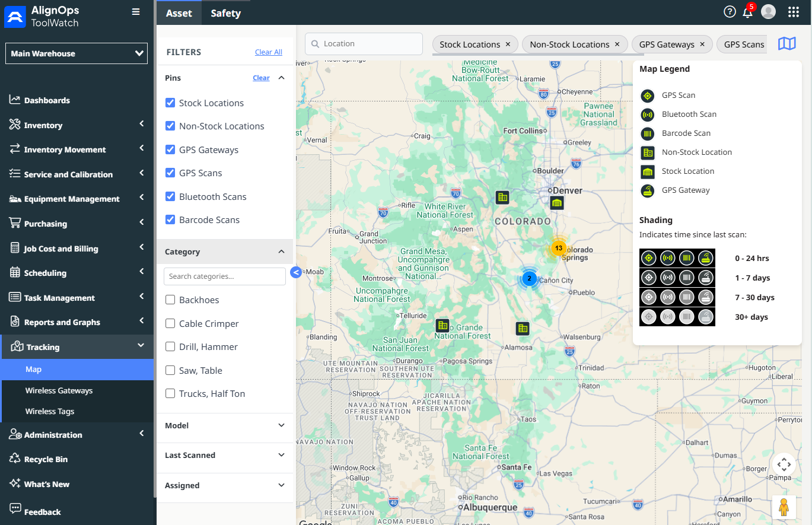Collapse sidebar with the hamburger menu icon

[136, 12]
